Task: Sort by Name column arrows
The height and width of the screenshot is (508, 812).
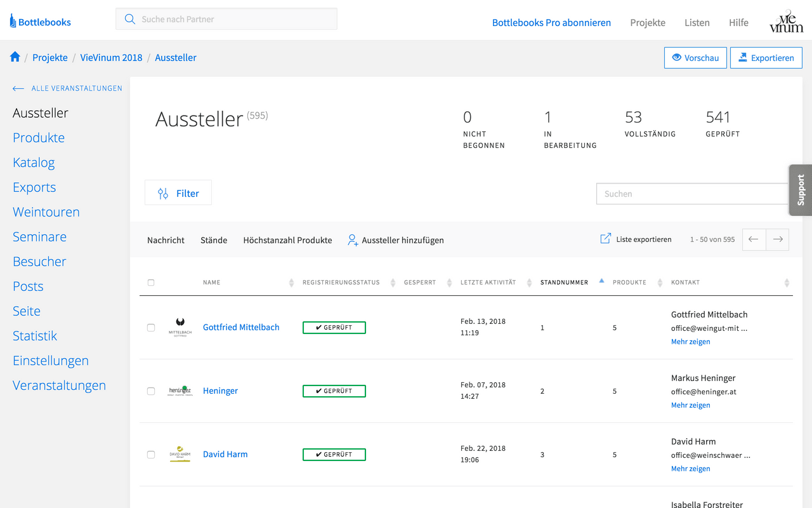Action: [292, 283]
